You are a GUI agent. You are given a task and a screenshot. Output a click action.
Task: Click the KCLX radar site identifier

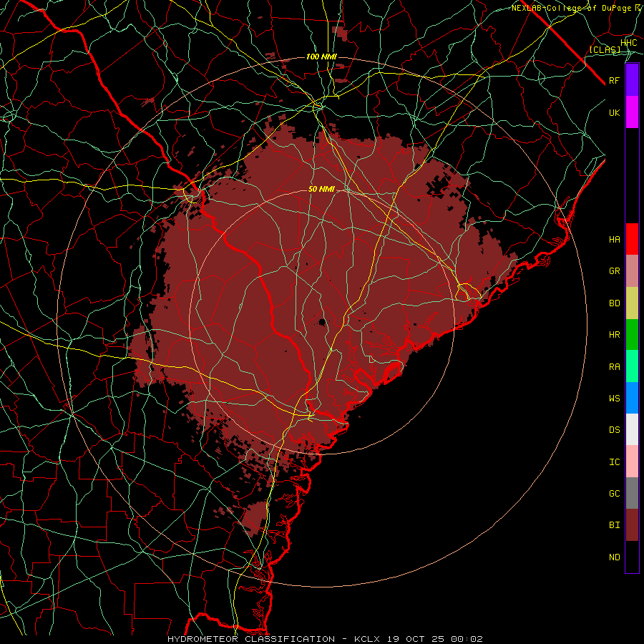click(x=367, y=639)
